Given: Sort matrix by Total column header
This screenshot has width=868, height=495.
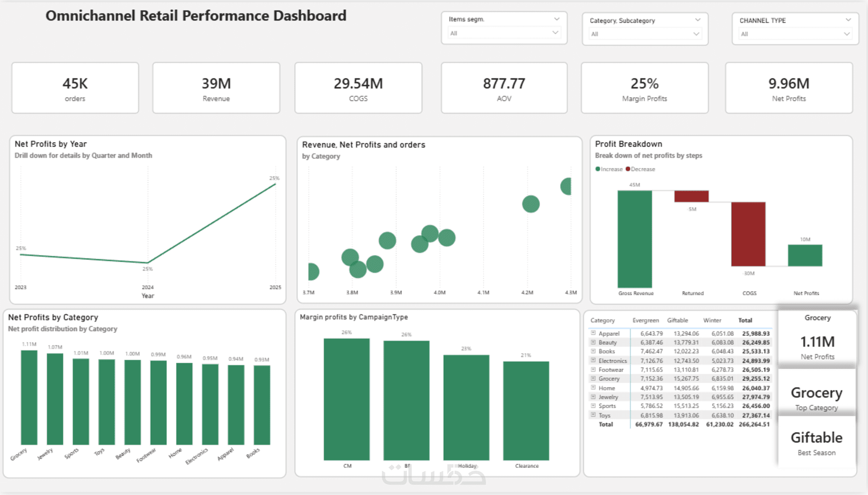Looking at the screenshot, I should tap(745, 320).
